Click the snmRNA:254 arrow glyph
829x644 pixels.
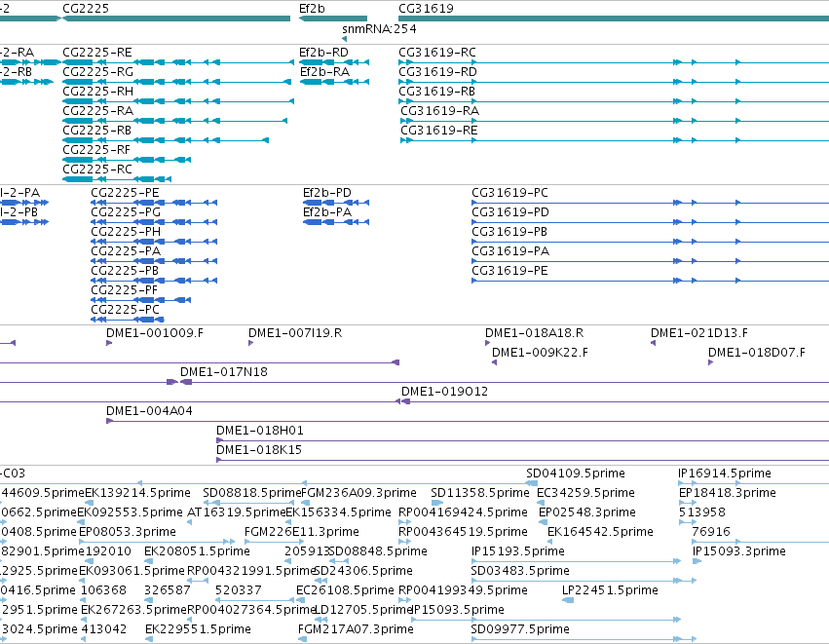(x=345, y=39)
